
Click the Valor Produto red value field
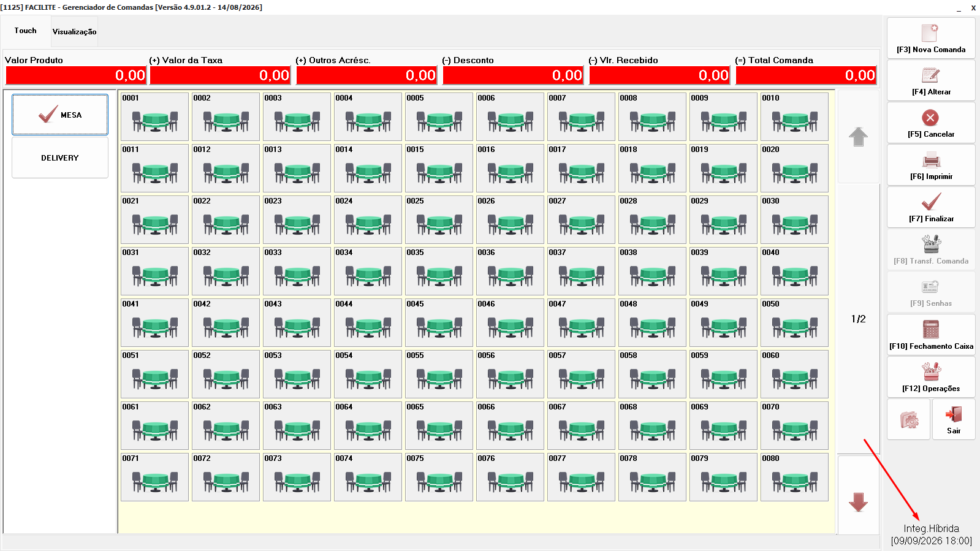click(x=75, y=75)
